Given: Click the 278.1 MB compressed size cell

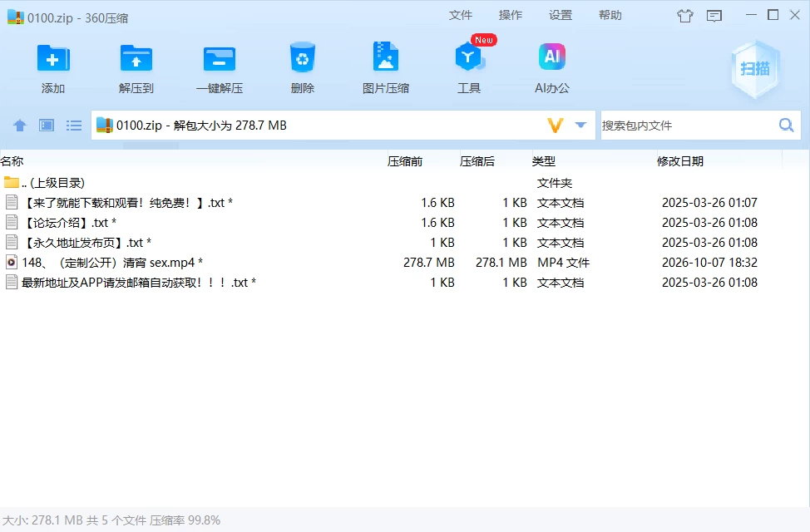Looking at the screenshot, I should coord(501,263).
